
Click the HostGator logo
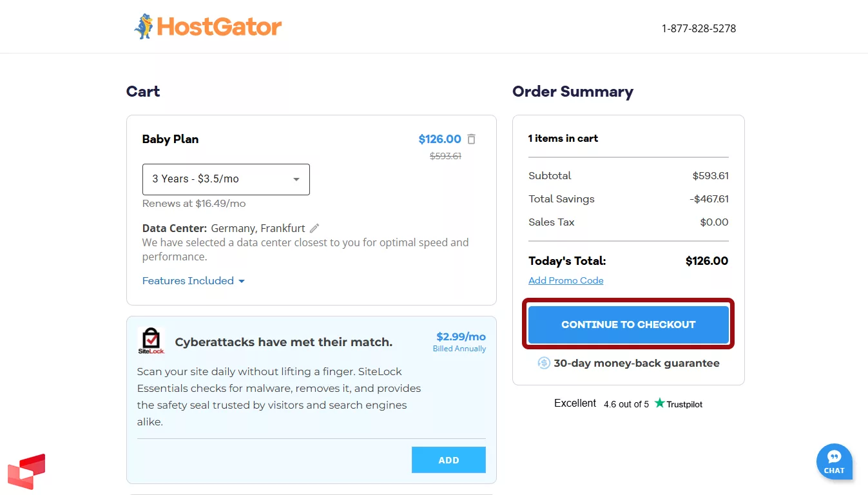point(207,26)
